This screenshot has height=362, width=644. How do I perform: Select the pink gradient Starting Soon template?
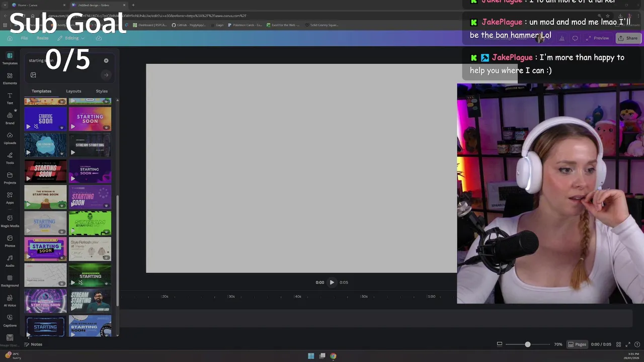coord(90,119)
